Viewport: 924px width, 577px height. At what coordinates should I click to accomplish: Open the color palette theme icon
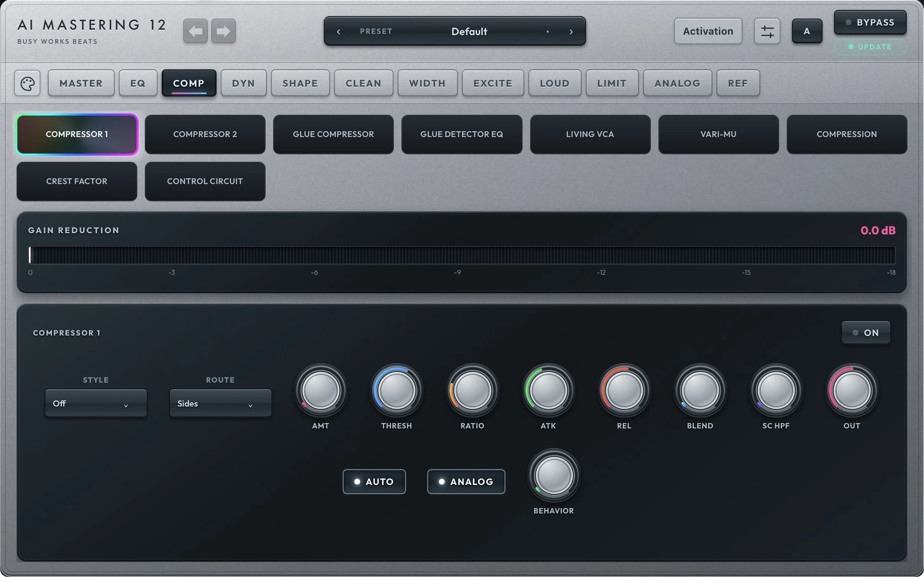[x=27, y=83]
